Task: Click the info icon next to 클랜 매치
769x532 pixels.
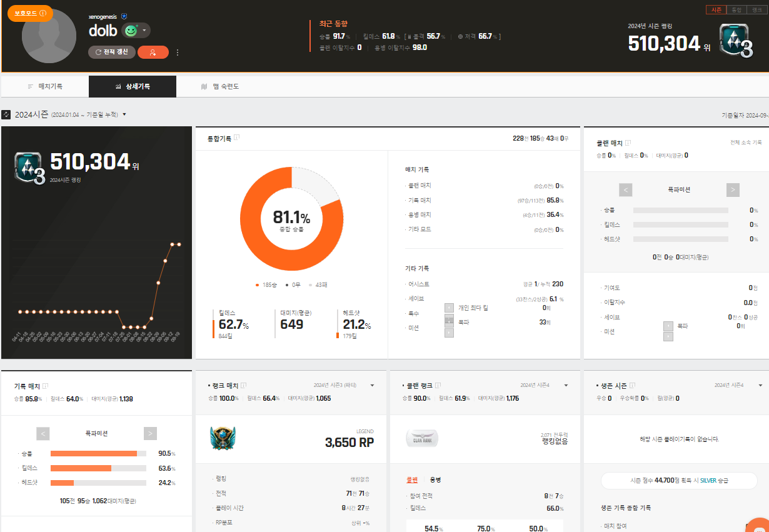Action: pos(628,143)
